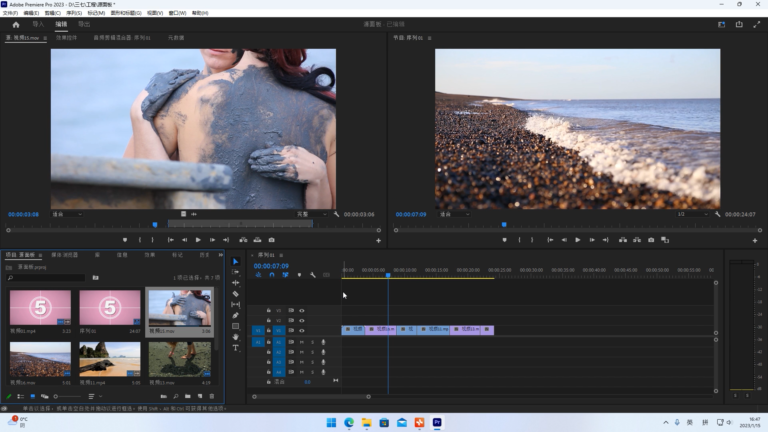Viewport: 768px width, 432px height.
Task: Click Add Marker in the timeline header
Action: 299,275
